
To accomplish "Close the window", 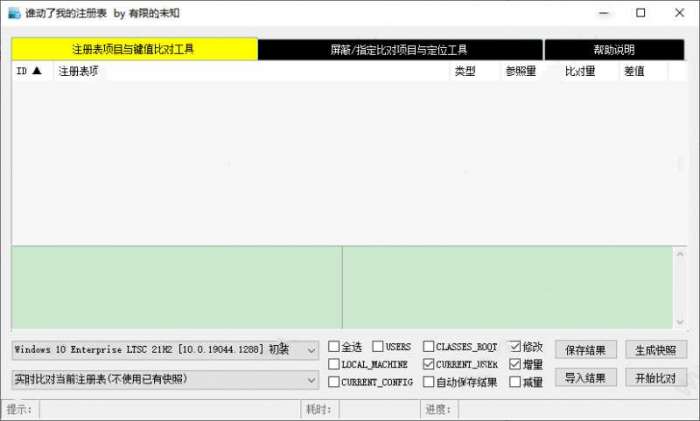I will pyautogui.click(x=679, y=13).
